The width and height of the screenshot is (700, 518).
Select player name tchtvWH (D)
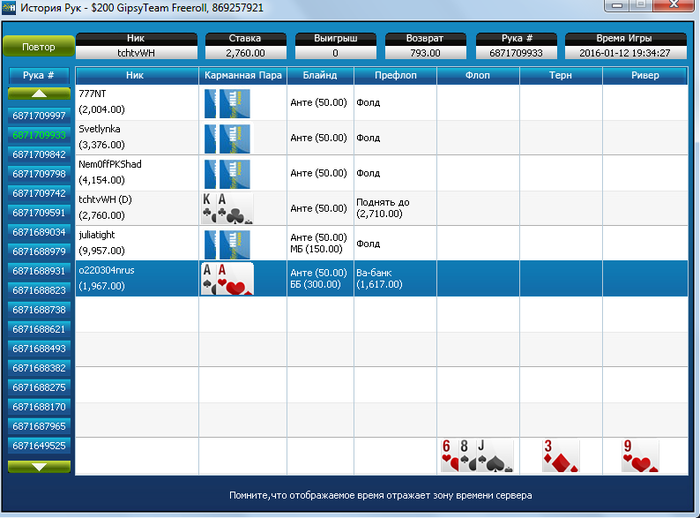point(105,200)
